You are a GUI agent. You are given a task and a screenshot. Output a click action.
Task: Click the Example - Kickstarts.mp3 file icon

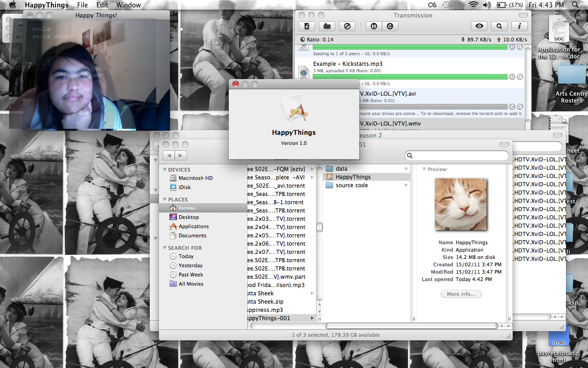coord(304,72)
